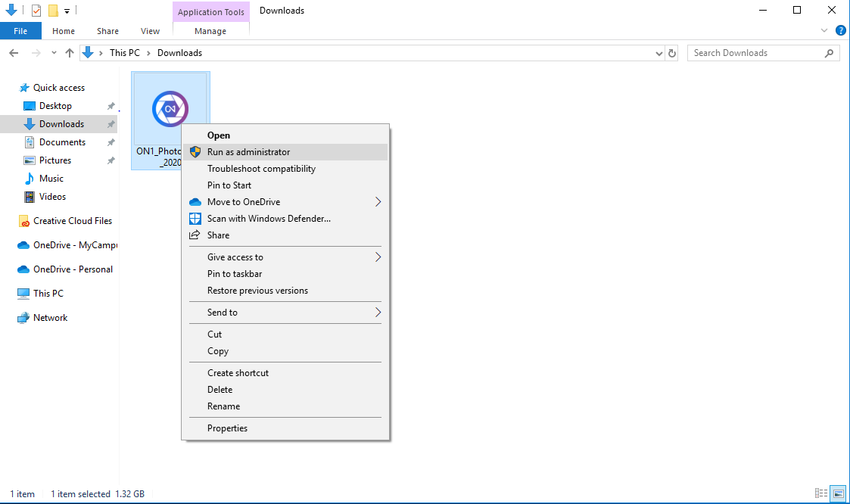Open the address bar history dropdown
This screenshot has height=504, width=850.
click(659, 53)
